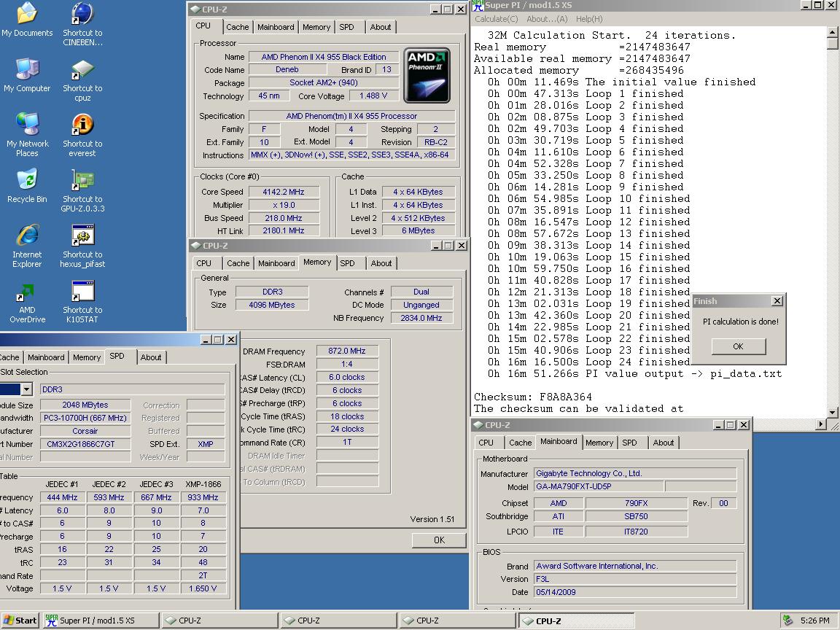840x630 pixels.
Task: Select the Shortcut to CINEBENCH desktop icon
Action: tap(82, 23)
